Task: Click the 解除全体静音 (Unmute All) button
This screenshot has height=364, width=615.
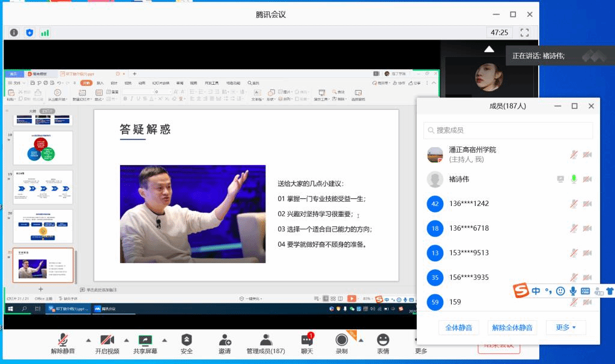Action: [512, 327]
